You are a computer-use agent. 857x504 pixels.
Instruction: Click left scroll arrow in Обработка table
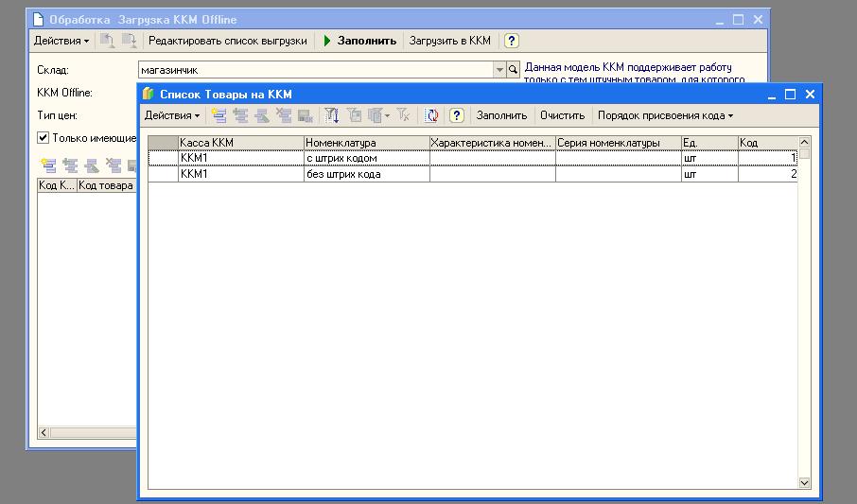pos(44,432)
